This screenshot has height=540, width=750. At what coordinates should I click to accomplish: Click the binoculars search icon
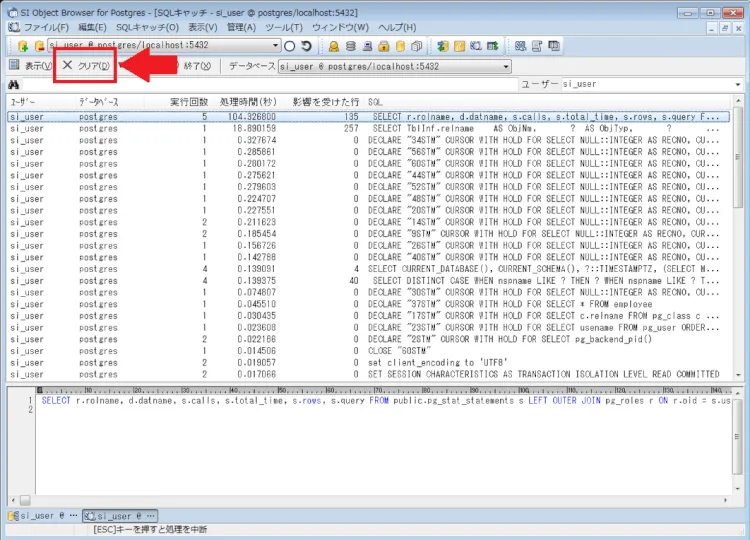13,85
